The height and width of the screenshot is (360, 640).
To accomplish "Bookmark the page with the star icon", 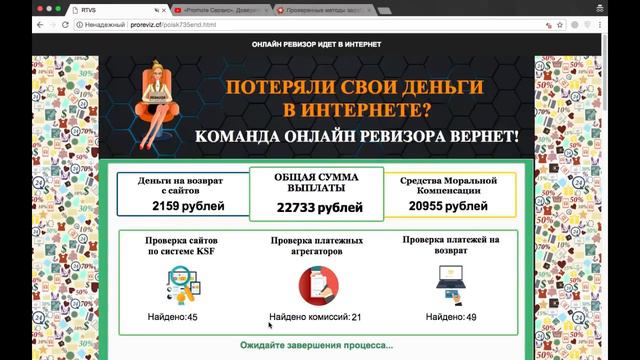I will click(560, 25).
